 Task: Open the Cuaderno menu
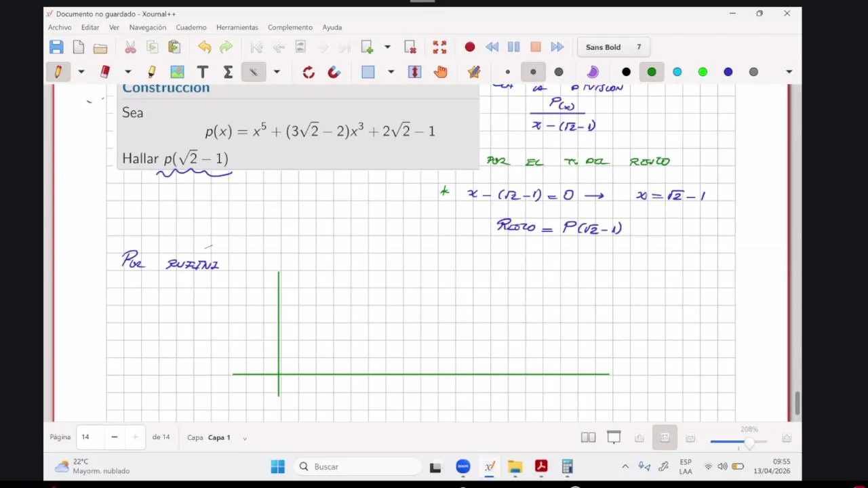click(191, 27)
